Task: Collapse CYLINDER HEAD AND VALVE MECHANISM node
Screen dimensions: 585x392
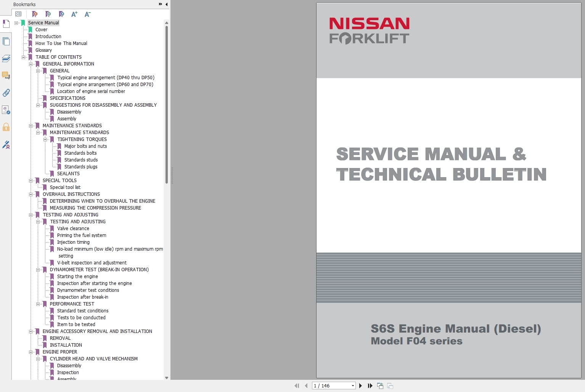Action: click(38, 359)
